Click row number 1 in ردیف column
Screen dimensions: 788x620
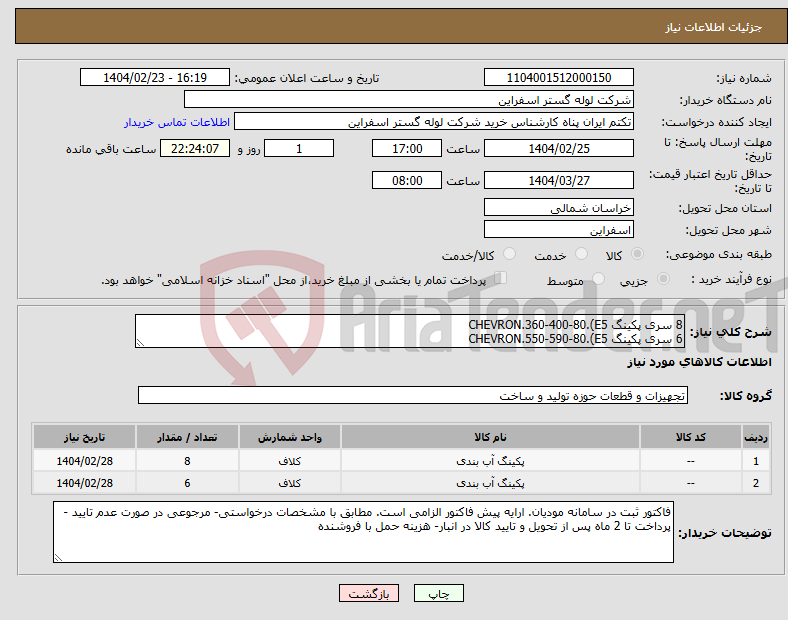click(756, 461)
